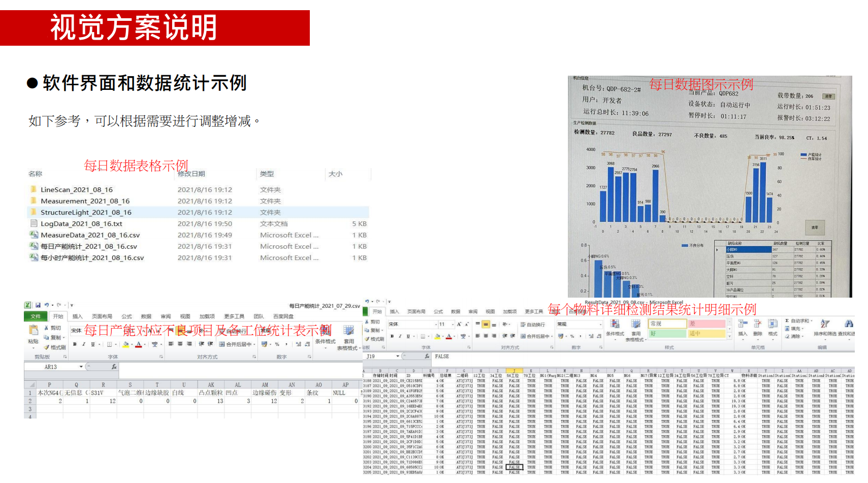
Task: Select the pink 差 (Bad) cell style swatch
Action: [706, 324]
